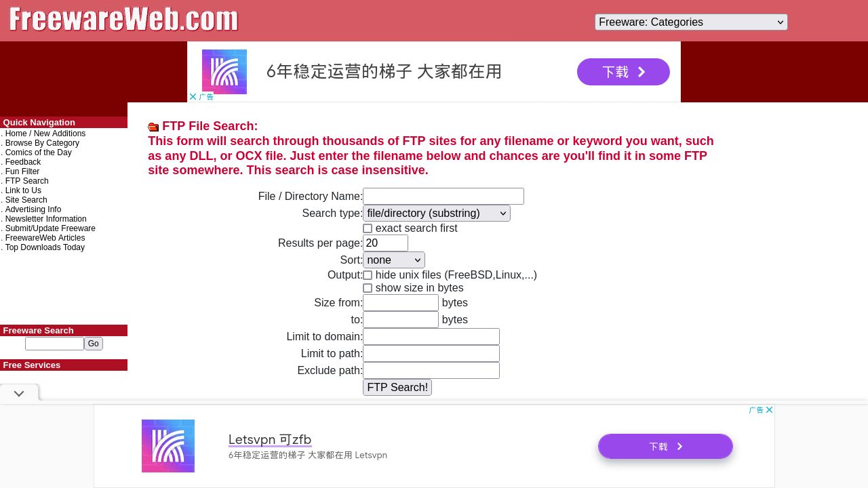This screenshot has height=488, width=868.
Task: Click the Letsvpn logo in bottom ad
Action: click(x=168, y=446)
